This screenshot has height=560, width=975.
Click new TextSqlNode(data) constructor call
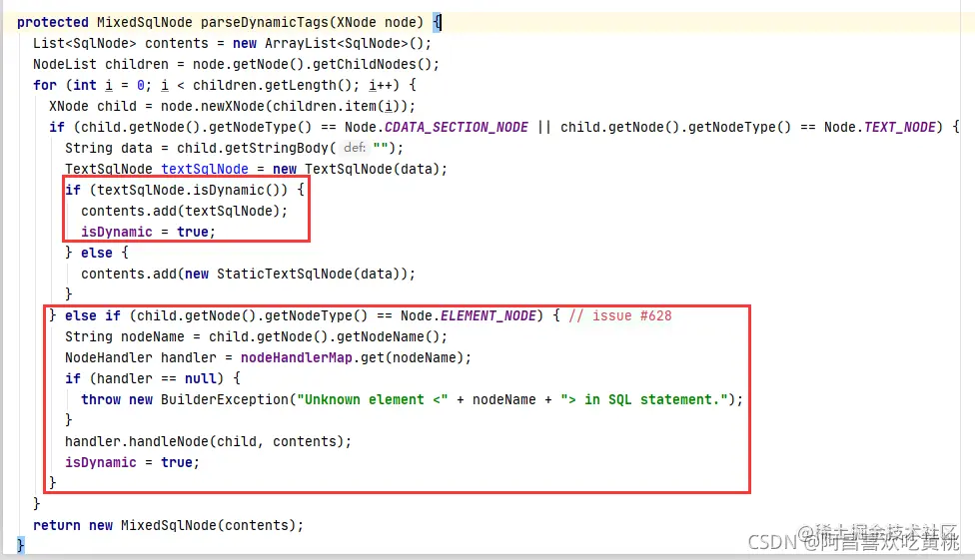(357, 169)
